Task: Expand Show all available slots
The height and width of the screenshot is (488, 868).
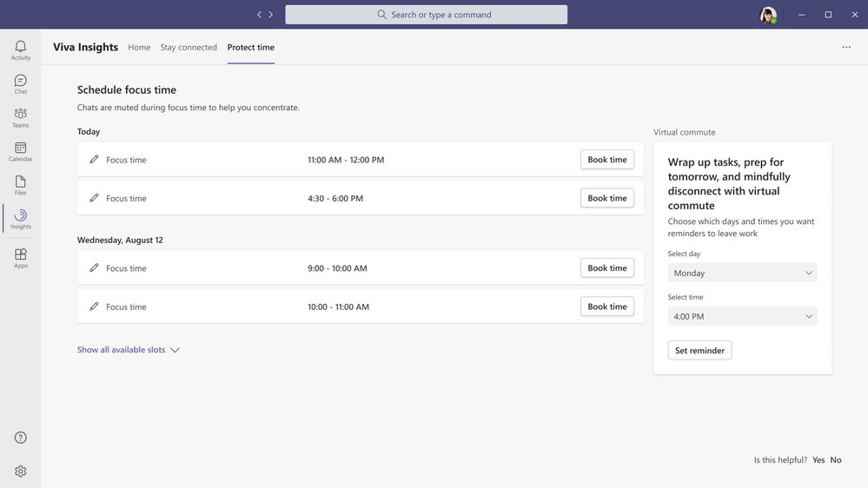Action: coord(129,350)
